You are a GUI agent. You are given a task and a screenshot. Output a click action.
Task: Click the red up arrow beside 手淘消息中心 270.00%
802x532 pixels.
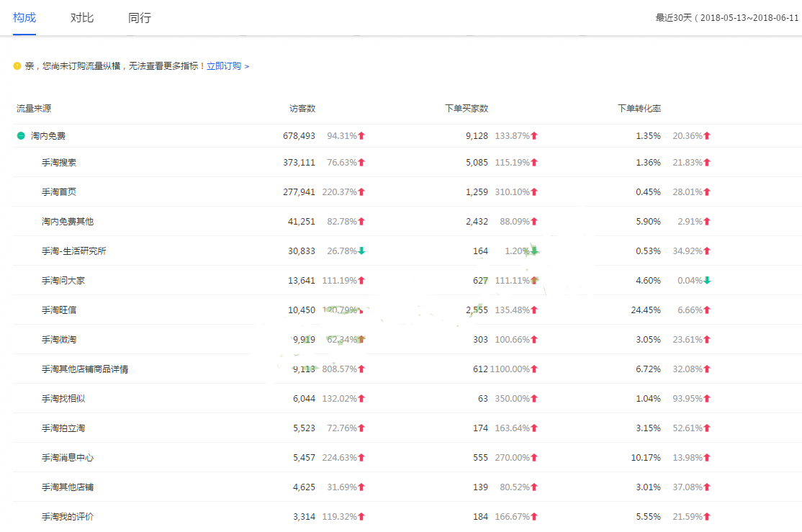pyautogui.click(x=534, y=457)
